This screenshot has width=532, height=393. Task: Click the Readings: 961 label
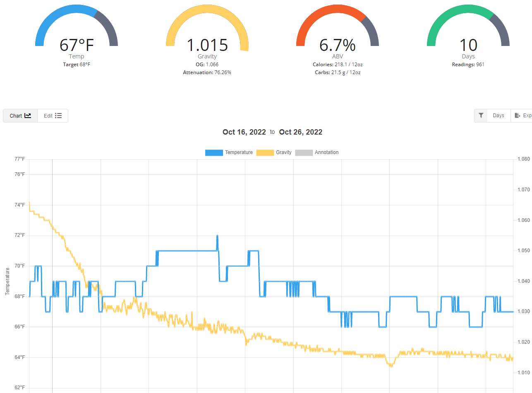click(x=468, y=65)
